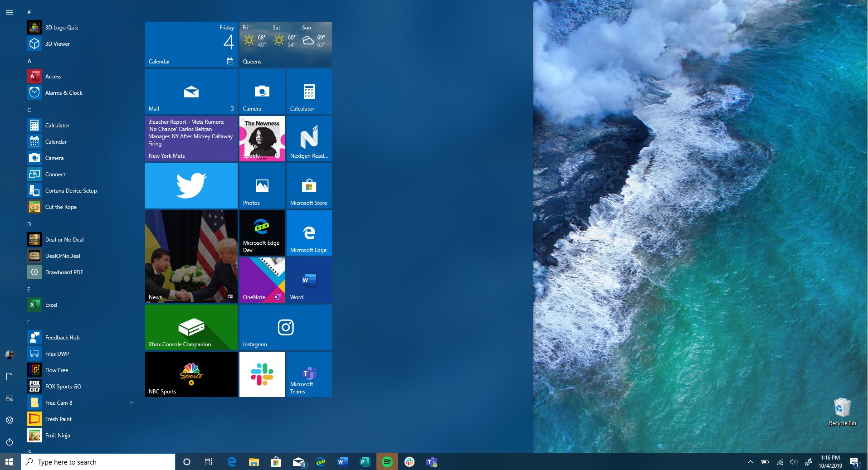This screenshot has width=868, height=470.
Task: Open the Slack tile
Action: coord(262,374)
